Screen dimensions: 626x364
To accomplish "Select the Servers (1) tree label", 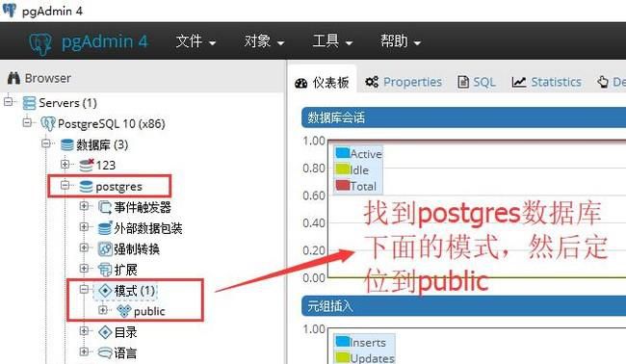I will pyautogui.click(x=67, y=103).
